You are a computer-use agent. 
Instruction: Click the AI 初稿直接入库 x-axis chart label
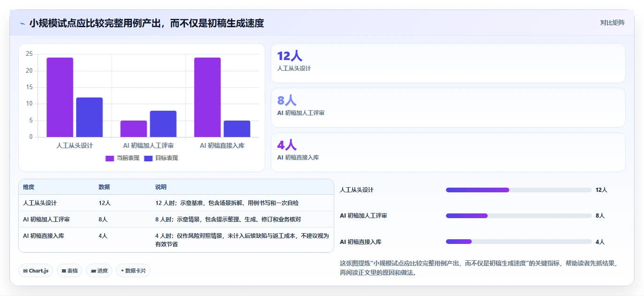pos(222,145)
